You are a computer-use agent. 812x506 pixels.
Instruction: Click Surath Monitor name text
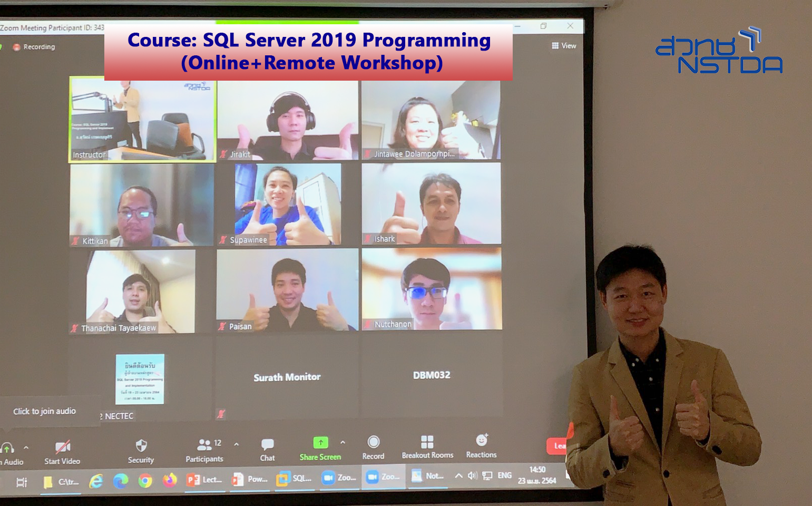[287, 377]
